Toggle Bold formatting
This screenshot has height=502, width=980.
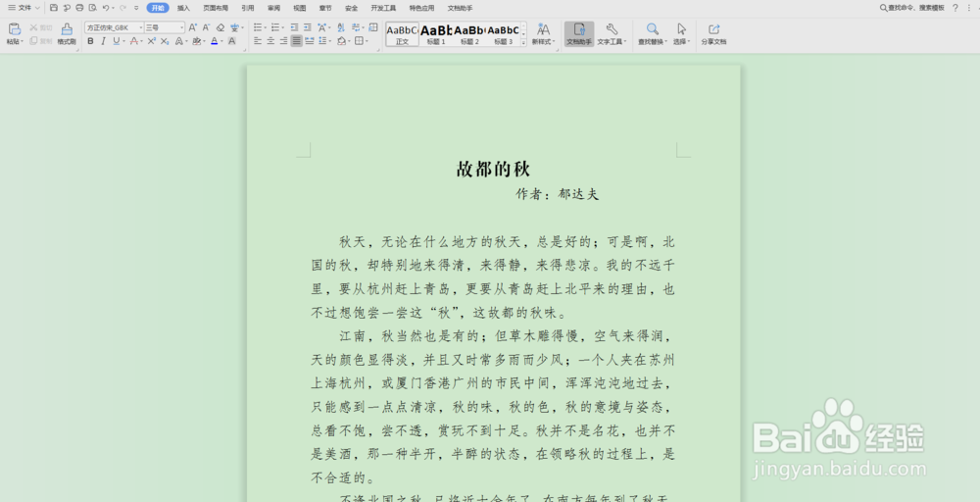[90, 40]
